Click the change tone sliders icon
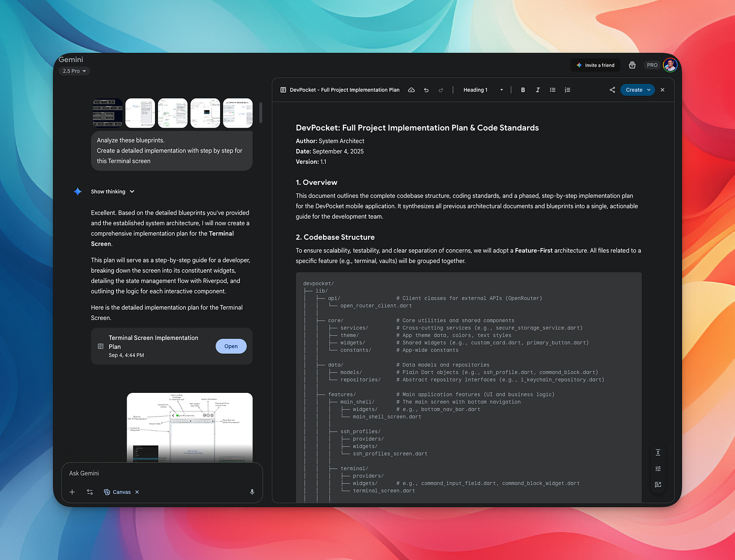This screenshot has width=735, height=560. click(658, 469)
